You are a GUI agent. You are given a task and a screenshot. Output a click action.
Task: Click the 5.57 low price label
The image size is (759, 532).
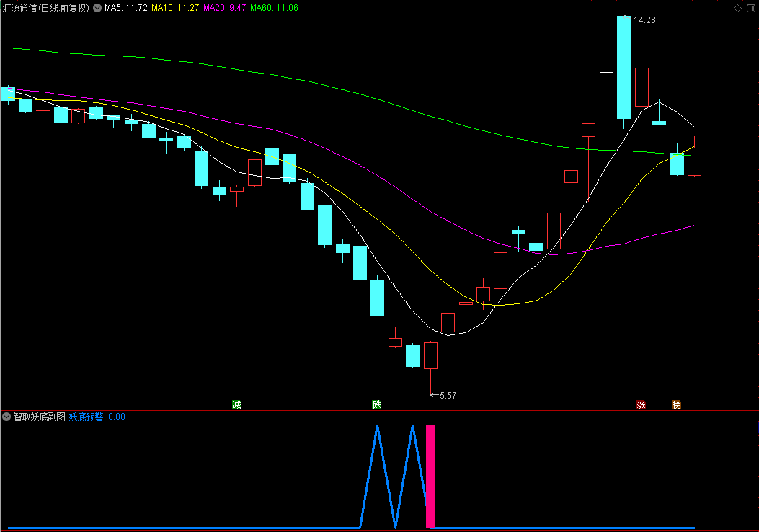[x=448, y=396]
